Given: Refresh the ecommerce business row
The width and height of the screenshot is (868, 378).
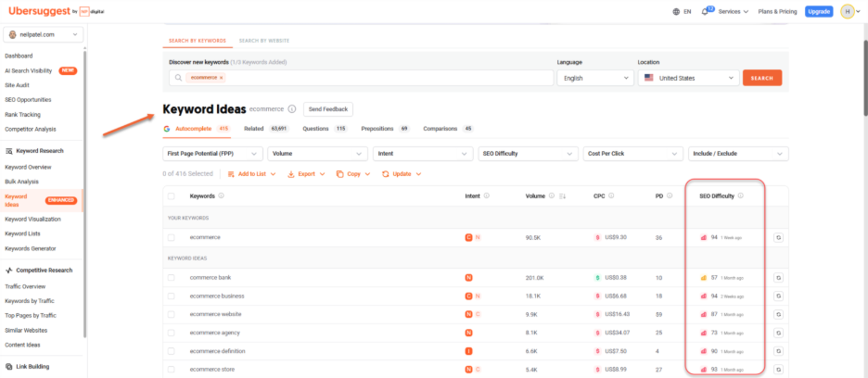Looking at the screenshot, I should point(778,296).
